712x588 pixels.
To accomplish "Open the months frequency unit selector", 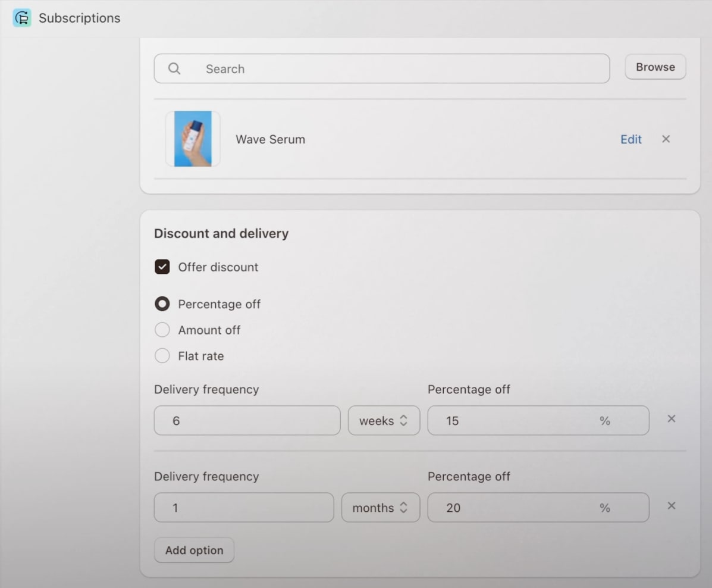I will [380, 507].
